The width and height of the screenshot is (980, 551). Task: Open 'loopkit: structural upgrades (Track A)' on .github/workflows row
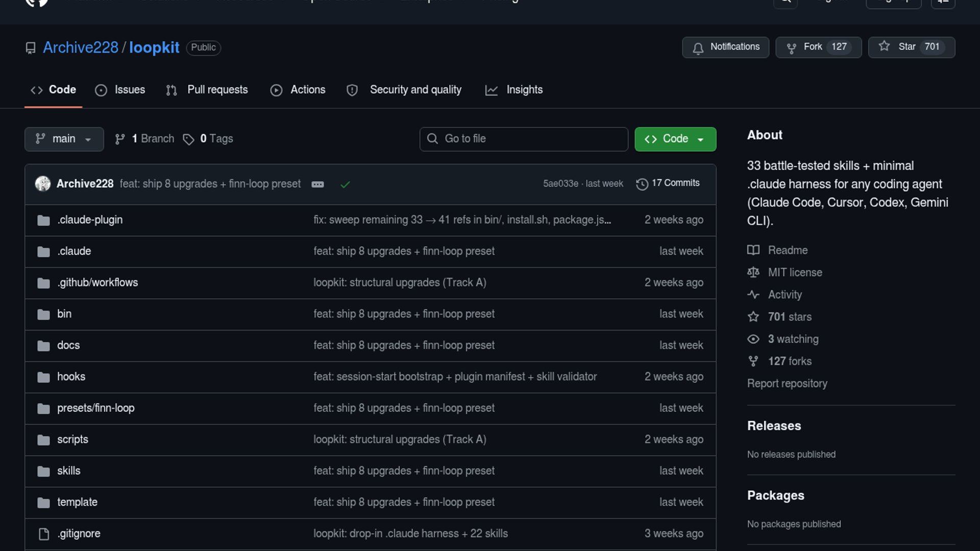tap(400, 283)
